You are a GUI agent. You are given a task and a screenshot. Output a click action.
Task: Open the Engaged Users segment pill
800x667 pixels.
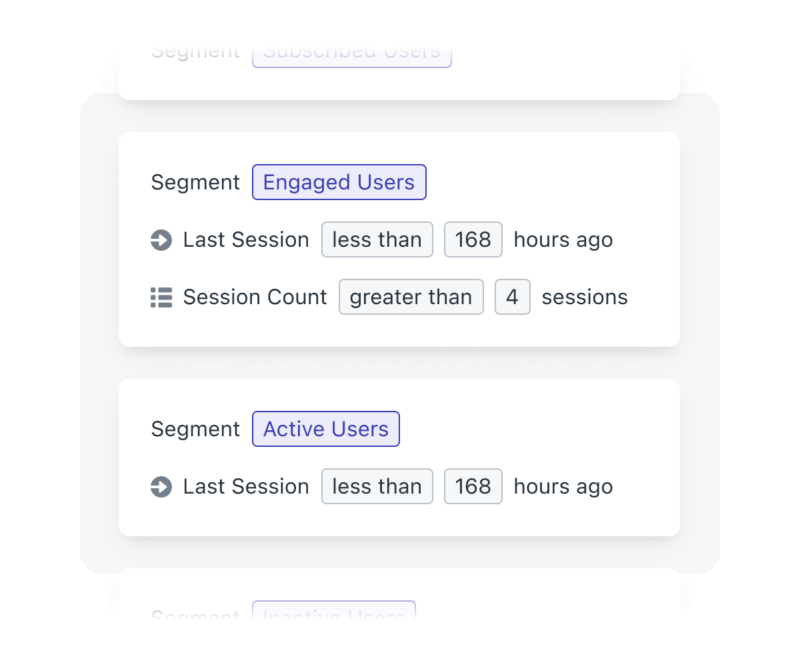point(339,182)
